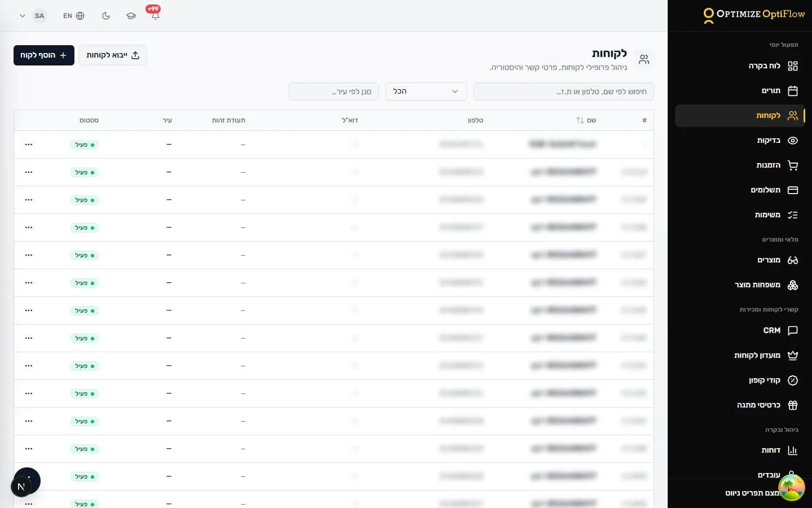Sort table by שם name column
The height and width of the screenshot is (508, 812).
point(586,120)
